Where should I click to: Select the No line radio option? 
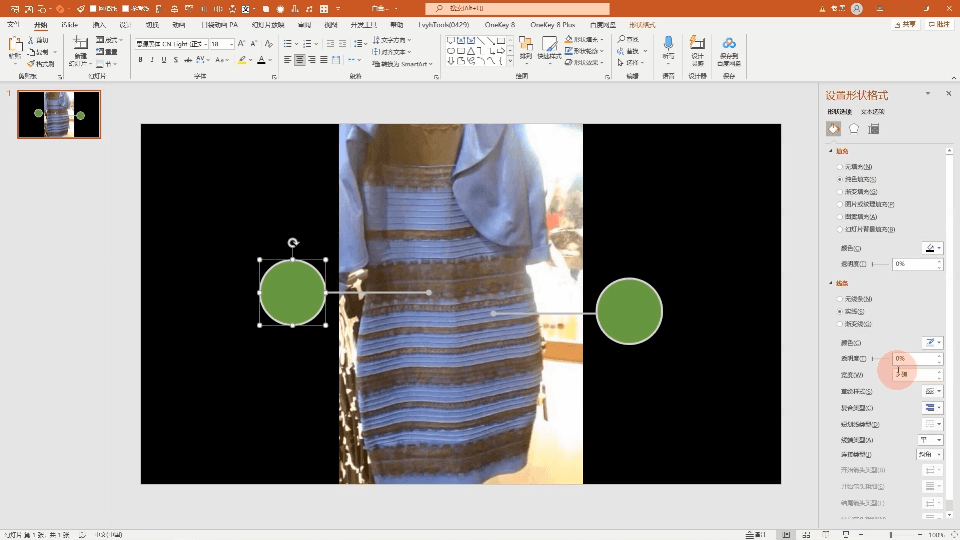coord(839,299)
